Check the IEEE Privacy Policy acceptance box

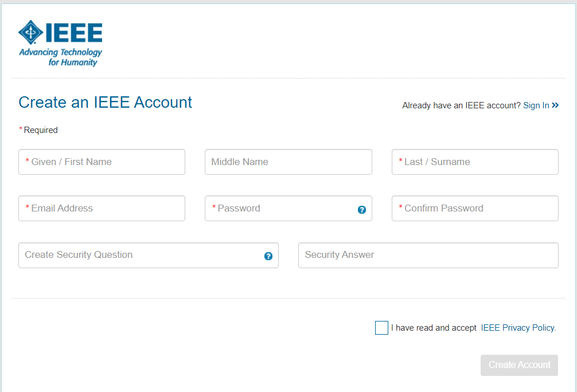coord(381,327)
